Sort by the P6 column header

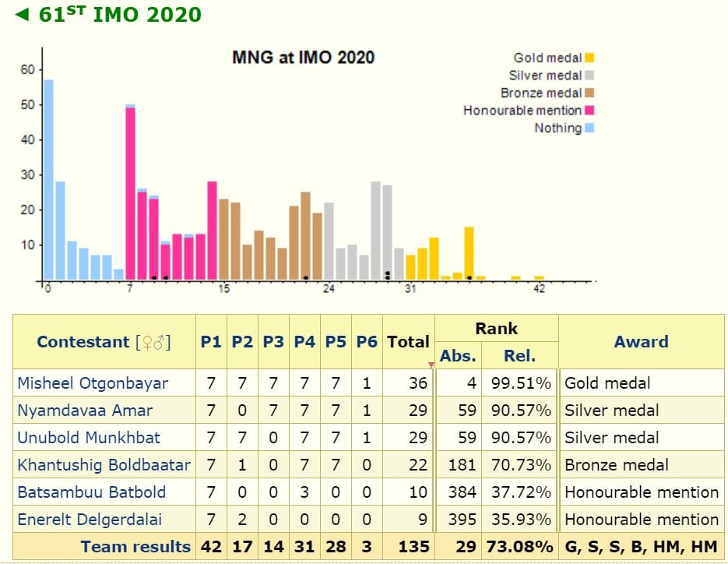pyautogui.click(x=367, y=342)
